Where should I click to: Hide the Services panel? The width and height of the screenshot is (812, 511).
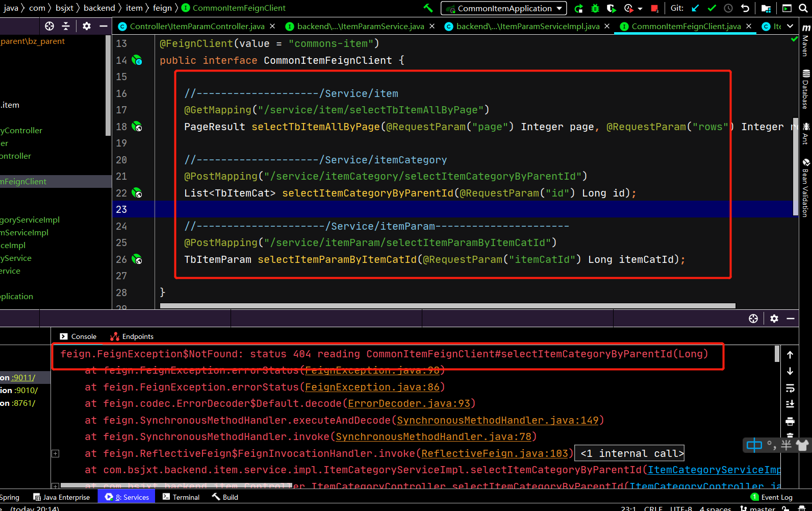[x=791, y=319]
